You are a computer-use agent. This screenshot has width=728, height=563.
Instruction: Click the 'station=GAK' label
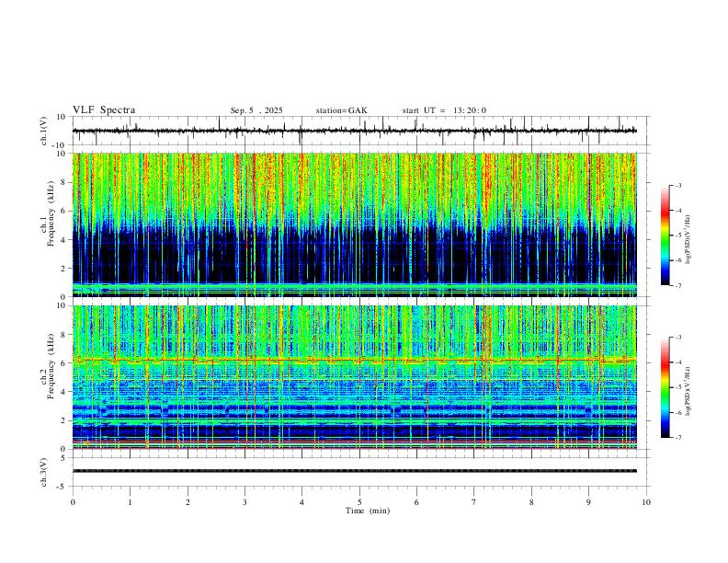click(x=341, y=110)
